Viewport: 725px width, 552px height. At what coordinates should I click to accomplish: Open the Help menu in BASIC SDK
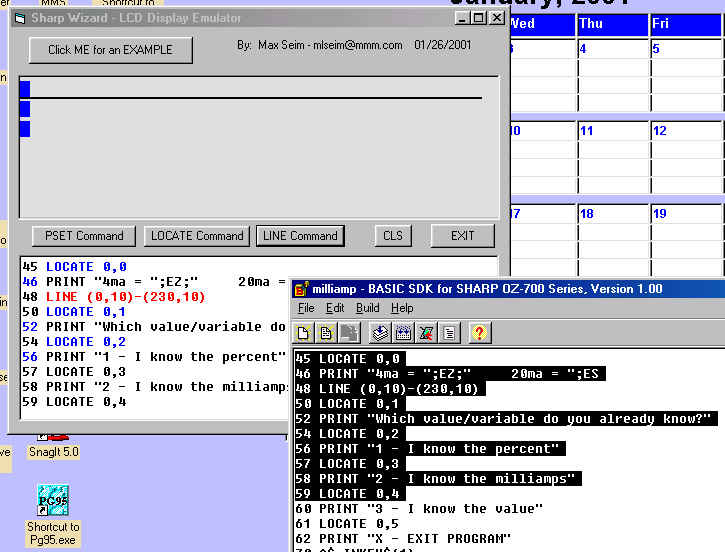click(x=401, y=308)
